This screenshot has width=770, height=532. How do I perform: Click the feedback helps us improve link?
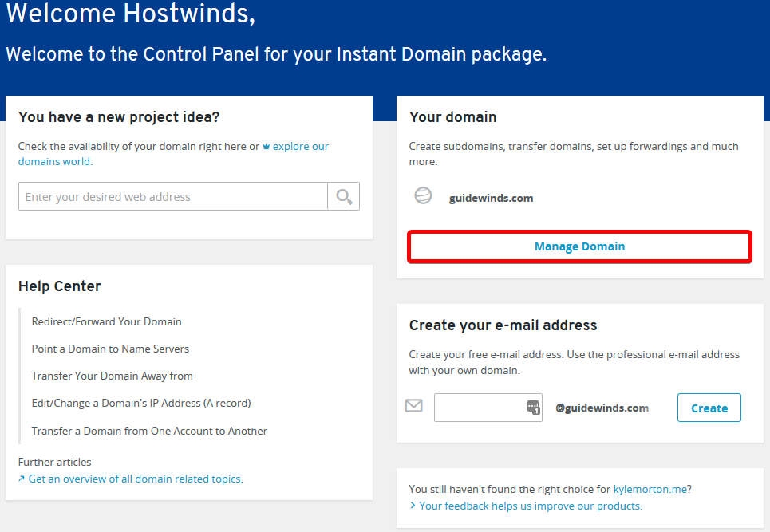pos(531,506)
